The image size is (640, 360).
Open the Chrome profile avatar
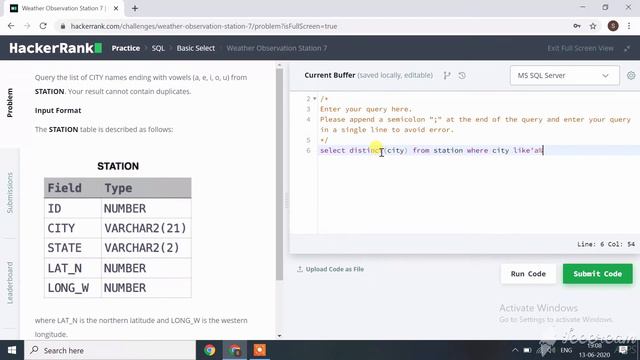pyautogui.click(x=613, y=26)
